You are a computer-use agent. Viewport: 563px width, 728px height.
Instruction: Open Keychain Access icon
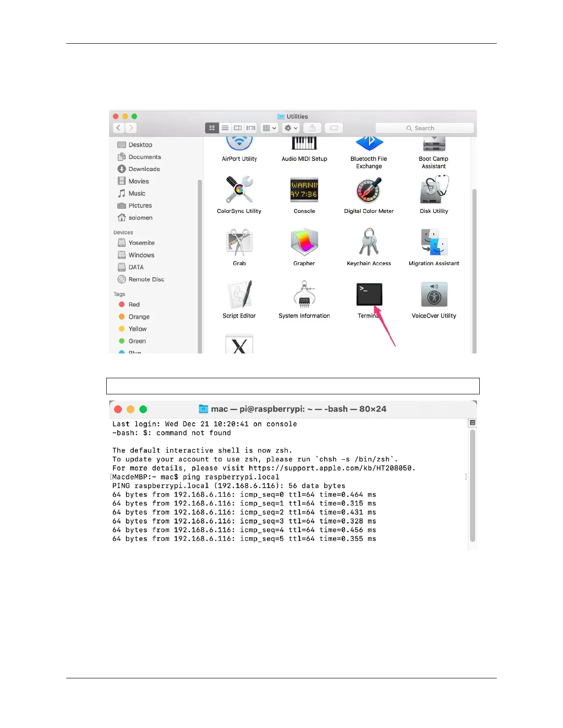tap(369, 242)
